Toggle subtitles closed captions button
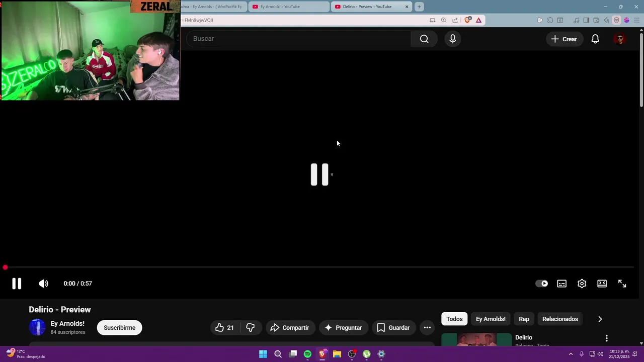The image size is (644, 362). click(x=562, y=284)
